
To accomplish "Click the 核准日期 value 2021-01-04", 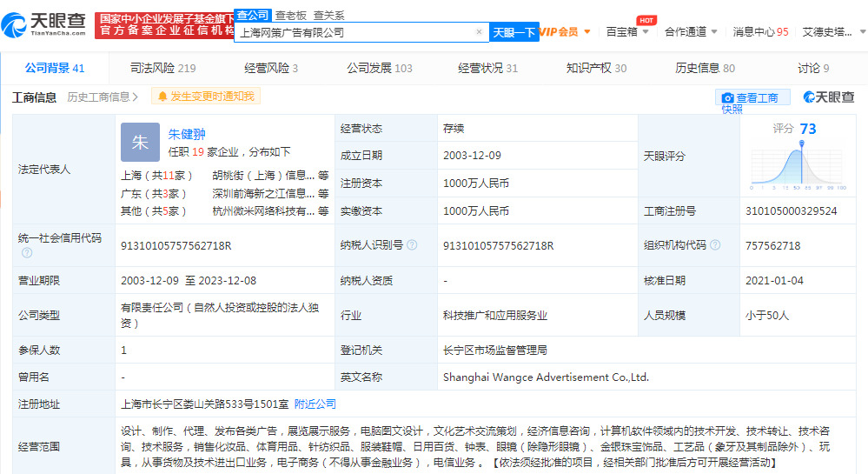I will tap(774, 280).
